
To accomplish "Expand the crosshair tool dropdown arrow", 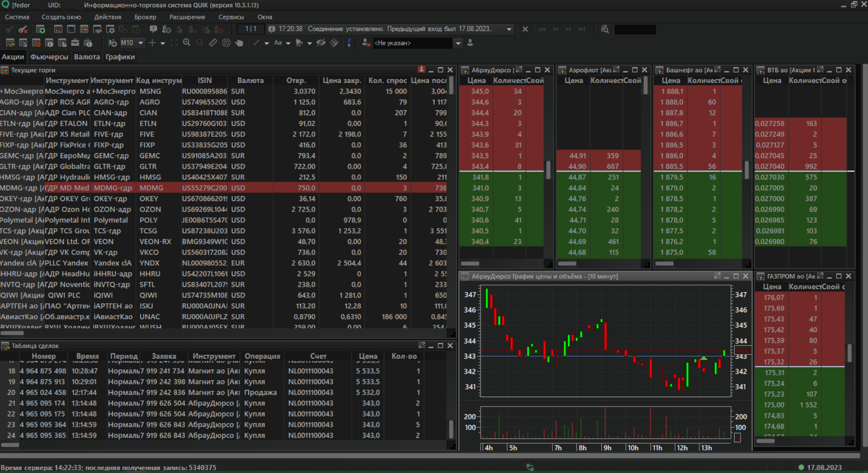I will coord(162,43).
